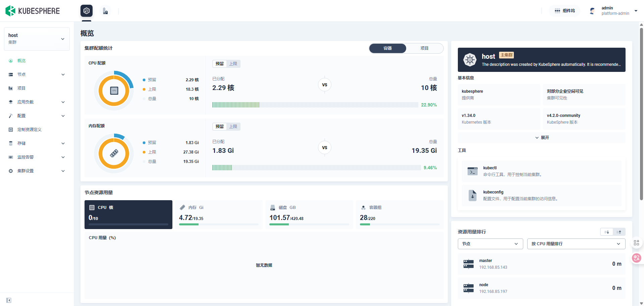Open the host cluster selector dropdown
The width and height of the screenshot is (644, 306).
click(37, 39)
